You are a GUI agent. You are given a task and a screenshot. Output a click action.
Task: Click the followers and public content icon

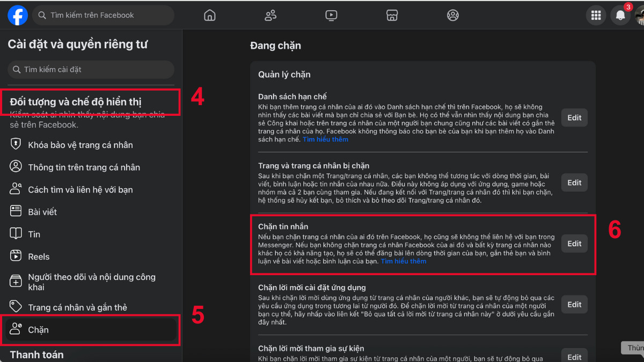coord(16,281)
